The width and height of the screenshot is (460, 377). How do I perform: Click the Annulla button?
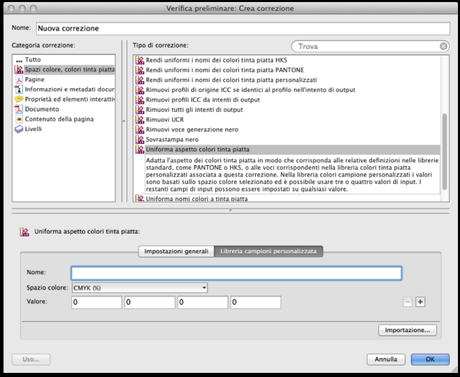(x=386, y=359)
